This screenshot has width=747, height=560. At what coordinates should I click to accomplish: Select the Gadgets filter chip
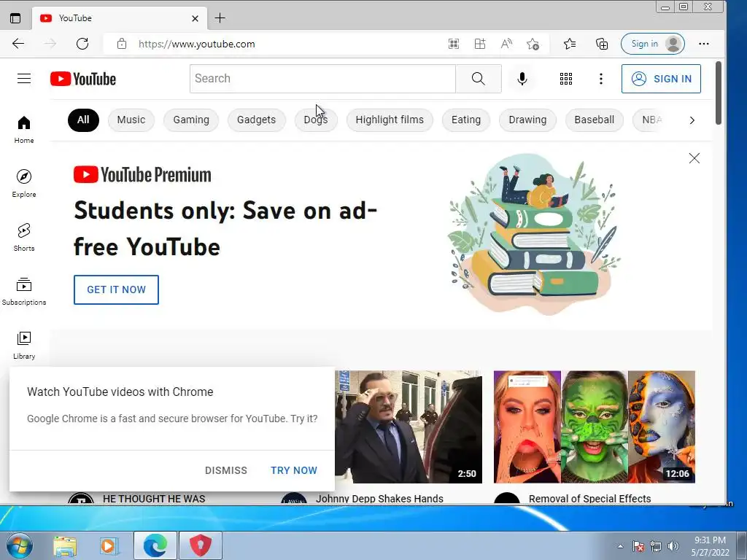pos(256,120)
